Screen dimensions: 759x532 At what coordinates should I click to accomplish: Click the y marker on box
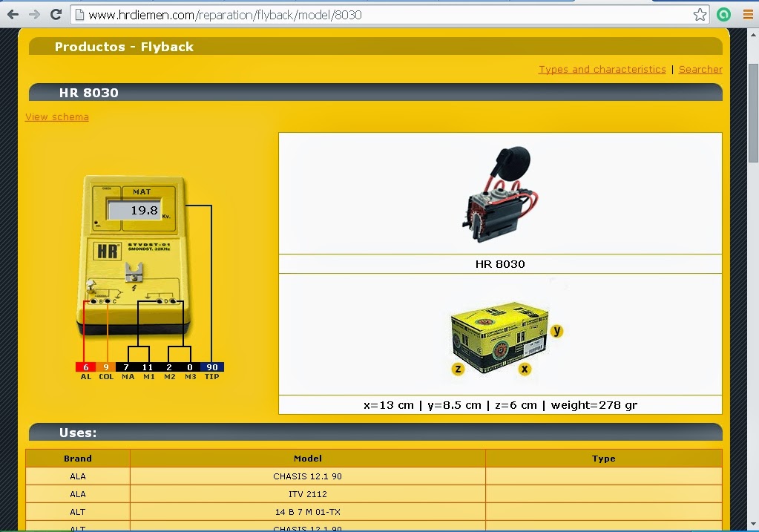pos(557,331)
